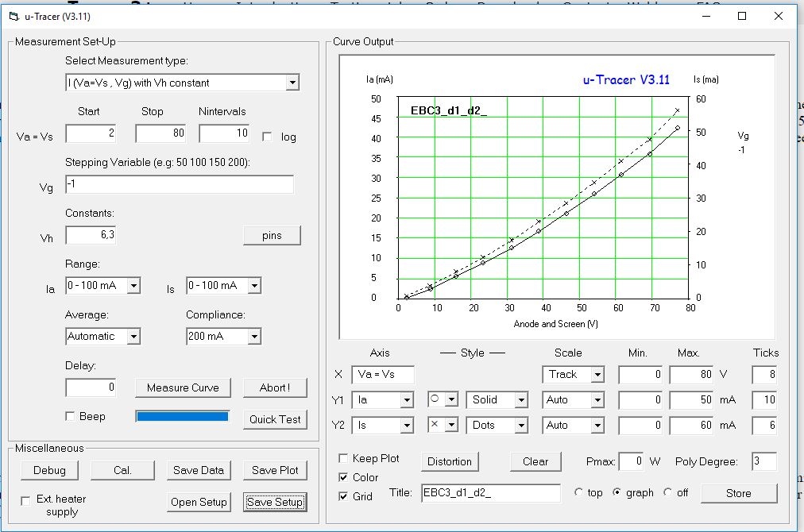Image resolution: width=804 pixels, height=532 pixels.
Task: Click the Save Data button
Action: (199, 471)
